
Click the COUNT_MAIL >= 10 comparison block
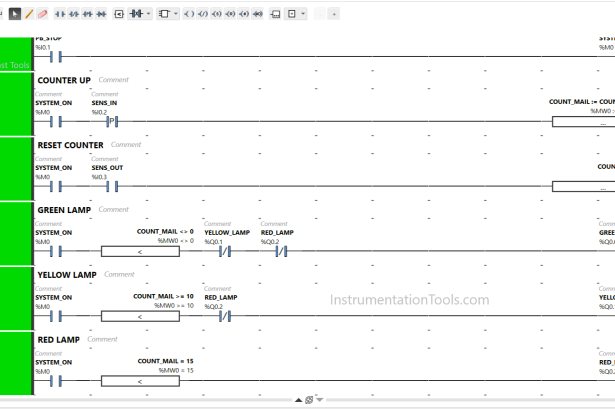[140, 317]
